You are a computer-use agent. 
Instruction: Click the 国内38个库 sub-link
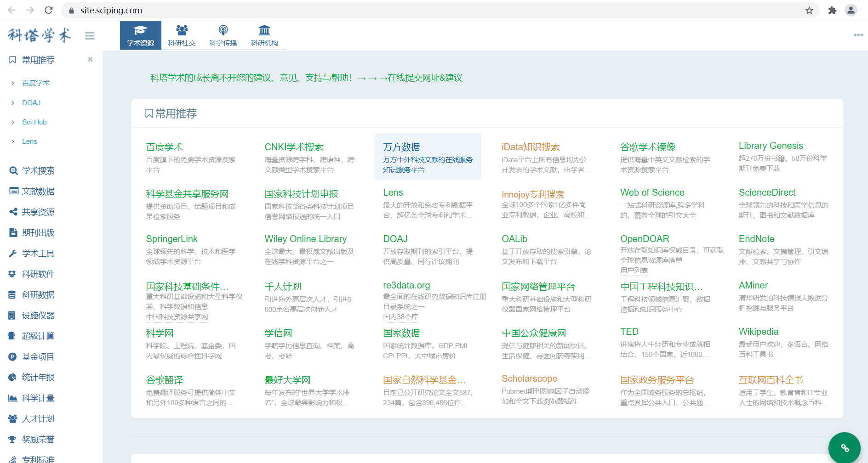point(401,317)
